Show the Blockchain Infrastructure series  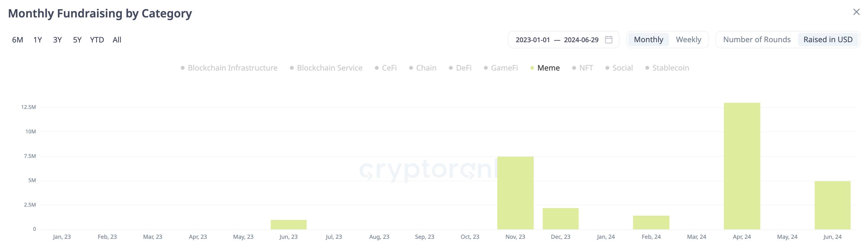point(229,68)
